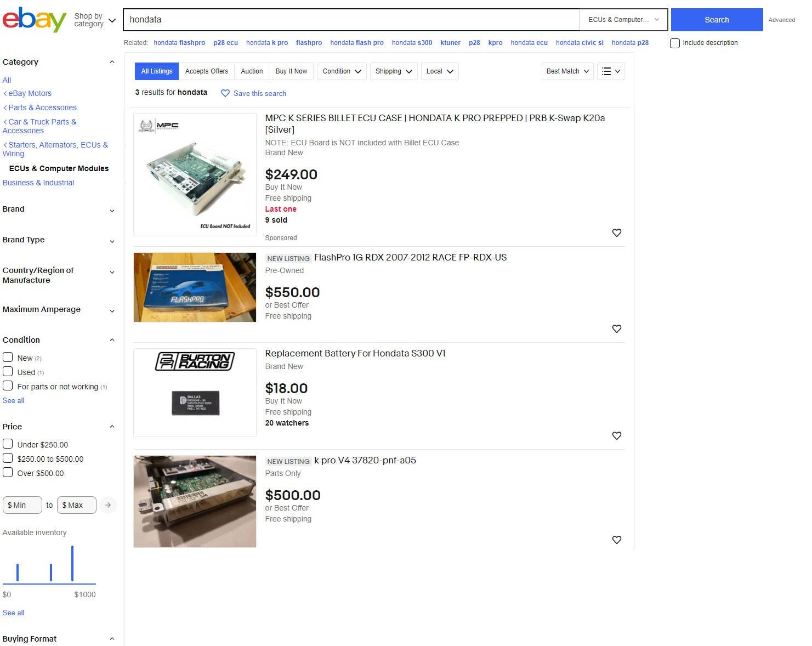The image size is (812, 646).
Task: Tick the Under $250.00 price filter
Action: pos(8,444)
